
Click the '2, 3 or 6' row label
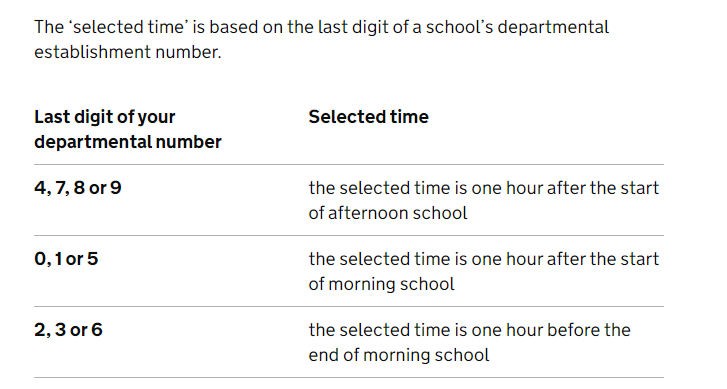coord(68,330)
